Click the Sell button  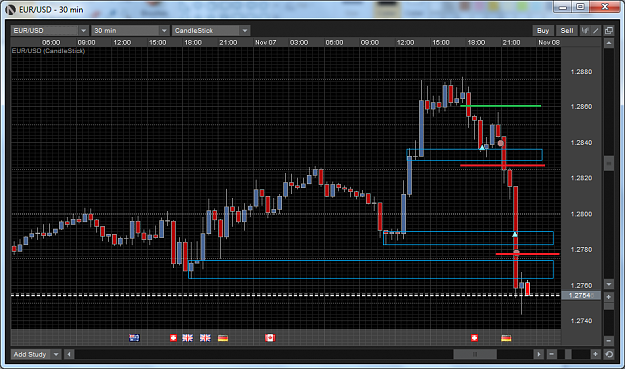coord(566,31)
